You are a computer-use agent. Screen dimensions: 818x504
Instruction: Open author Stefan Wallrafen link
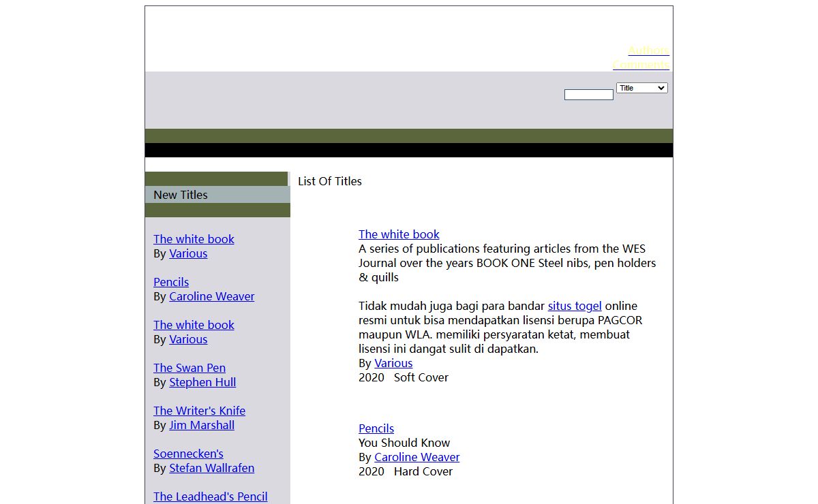212,468
